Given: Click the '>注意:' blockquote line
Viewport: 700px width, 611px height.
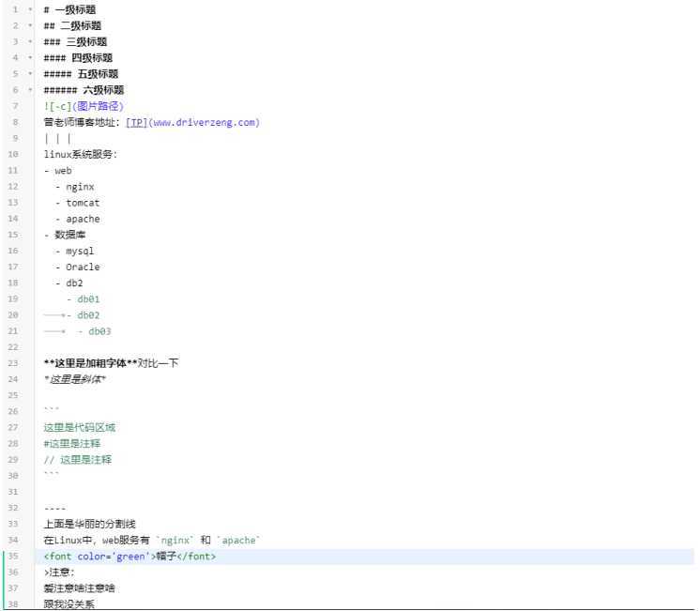Looking at the screenshot, I should point(59,573).
